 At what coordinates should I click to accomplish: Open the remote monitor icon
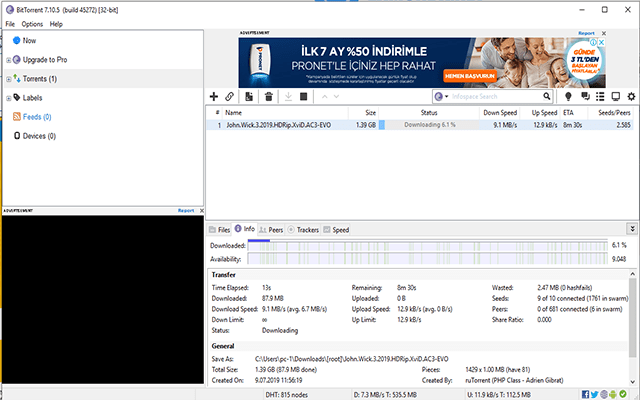[616, 96]
